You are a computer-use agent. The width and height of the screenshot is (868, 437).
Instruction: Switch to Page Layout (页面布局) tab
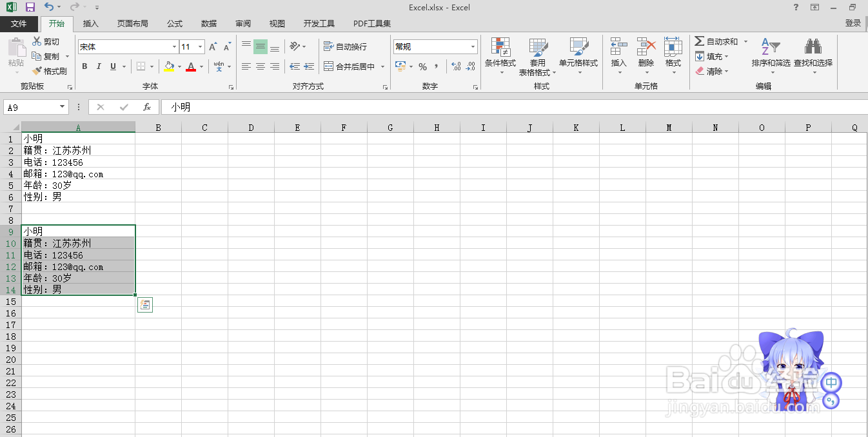(x=132, y=23)
